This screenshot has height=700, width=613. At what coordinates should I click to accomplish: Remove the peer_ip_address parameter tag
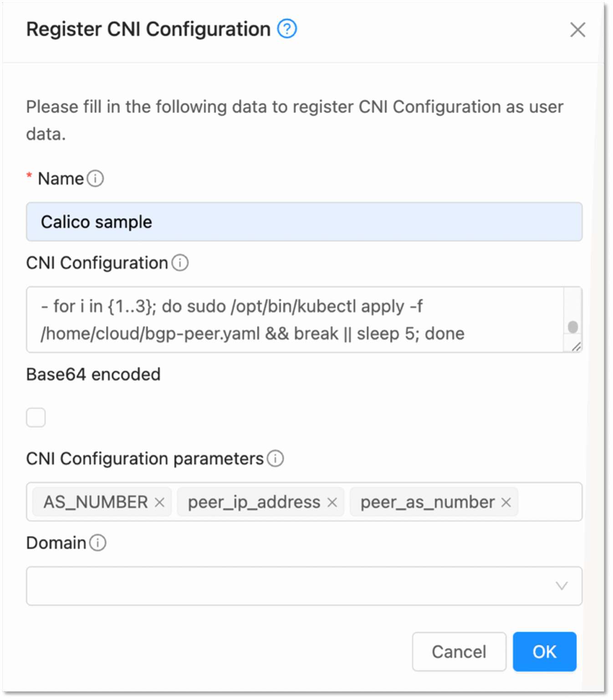click(x=332, y=502)
